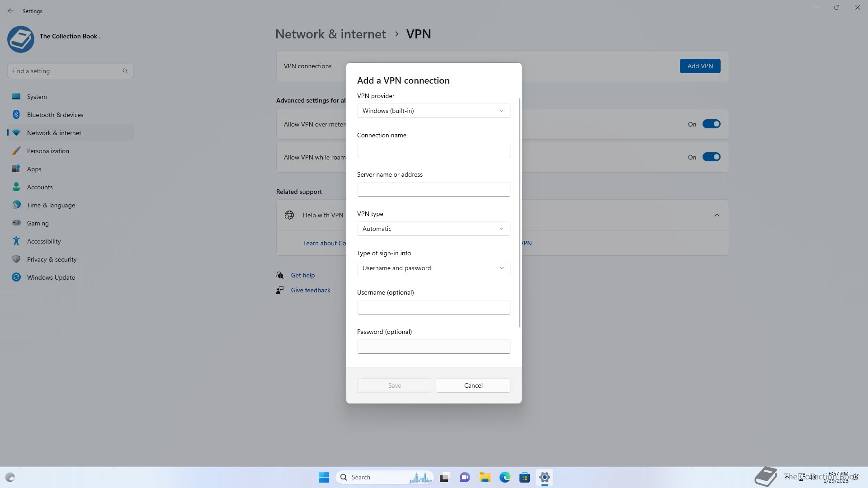
Task: Click the Accessibility sidebar icon
Action: click(16, 241)
